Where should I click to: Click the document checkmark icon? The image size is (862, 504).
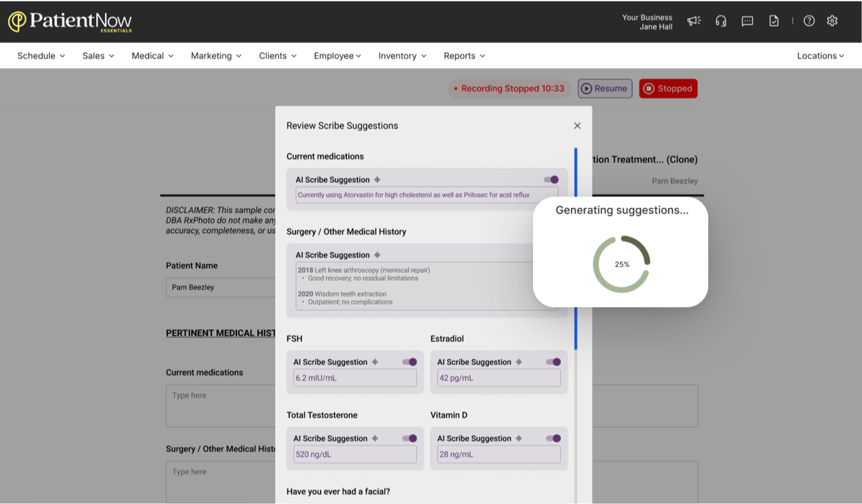774,21
